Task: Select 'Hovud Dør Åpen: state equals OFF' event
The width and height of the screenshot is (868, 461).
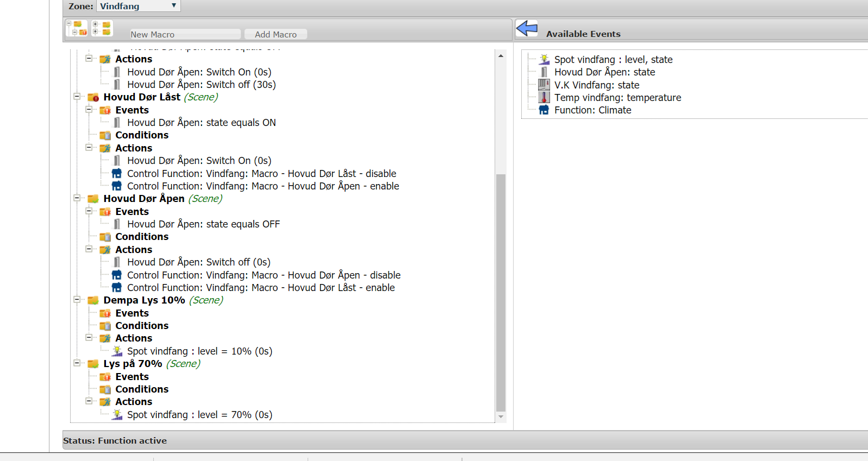Action: click(203, 224)
